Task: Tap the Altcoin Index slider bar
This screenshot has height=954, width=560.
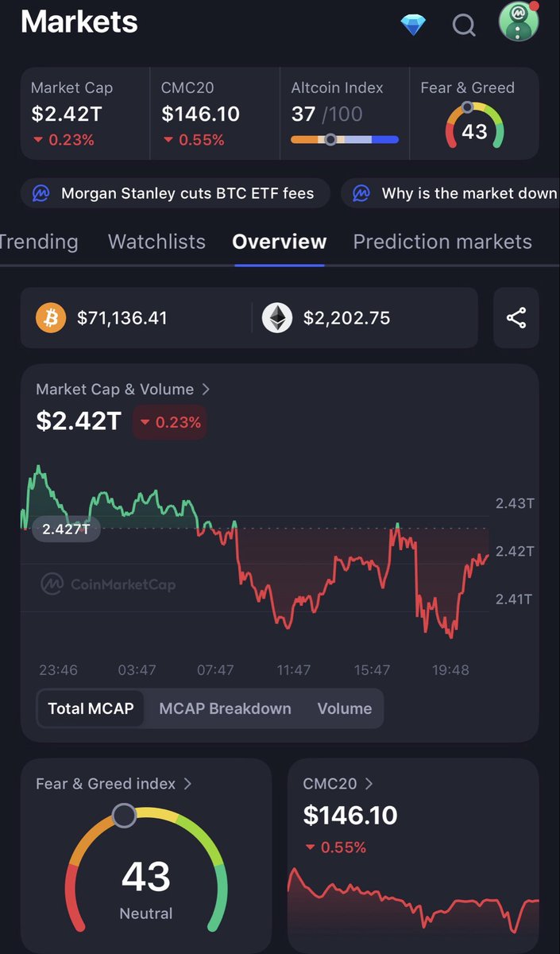Action: [x=344, y=140]
